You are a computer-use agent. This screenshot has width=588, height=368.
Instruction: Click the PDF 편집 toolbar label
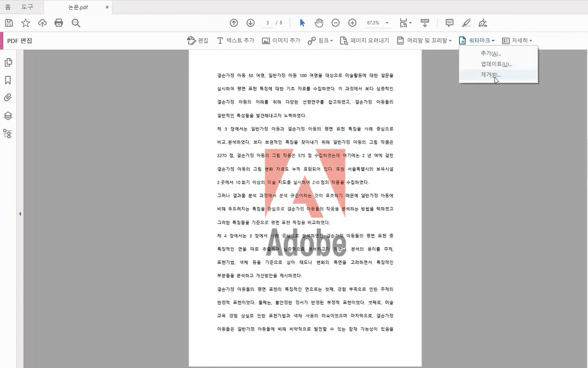(20, 41)
